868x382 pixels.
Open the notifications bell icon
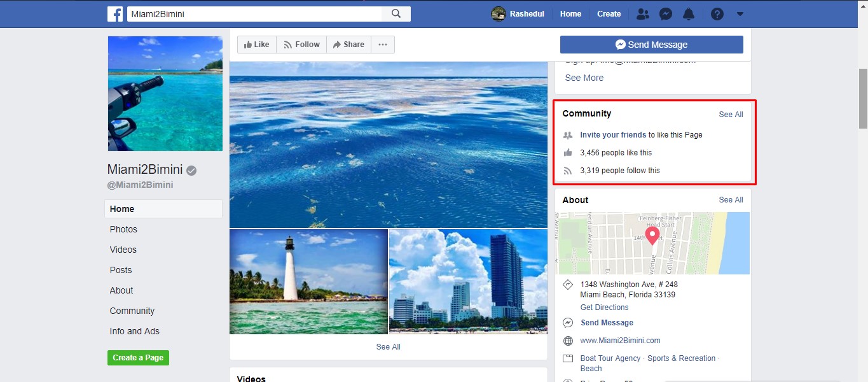[689, 14]
